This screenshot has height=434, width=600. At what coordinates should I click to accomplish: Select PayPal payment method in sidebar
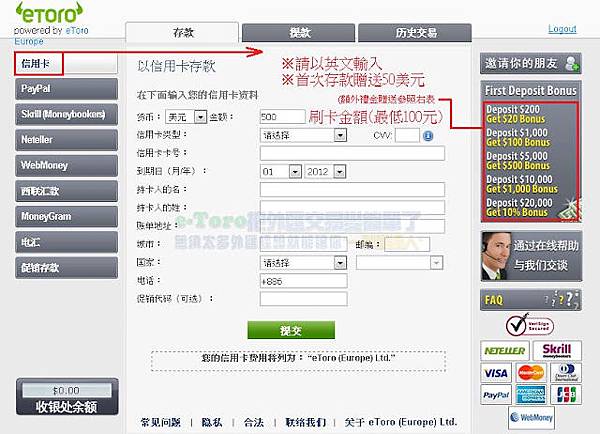point(67,89)
